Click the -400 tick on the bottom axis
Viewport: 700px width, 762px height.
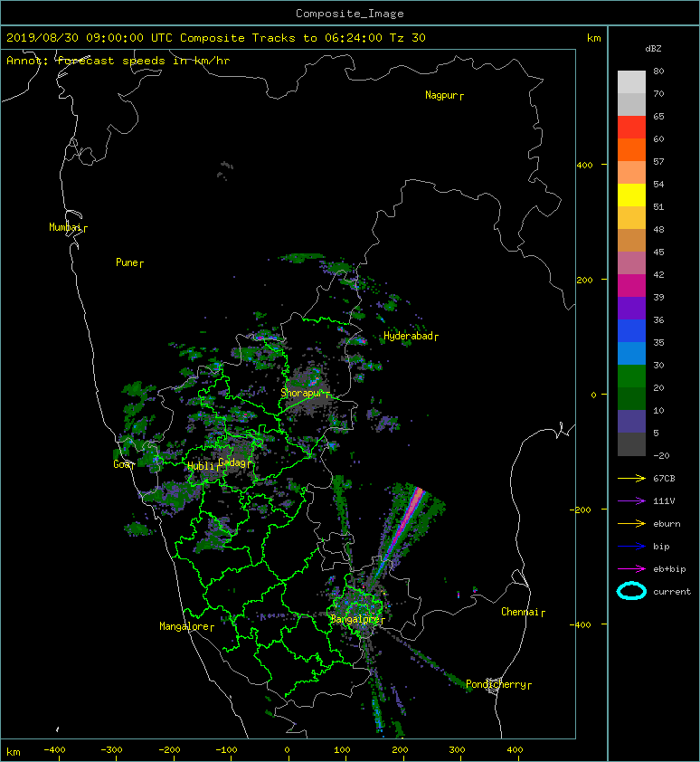point(54,750)
